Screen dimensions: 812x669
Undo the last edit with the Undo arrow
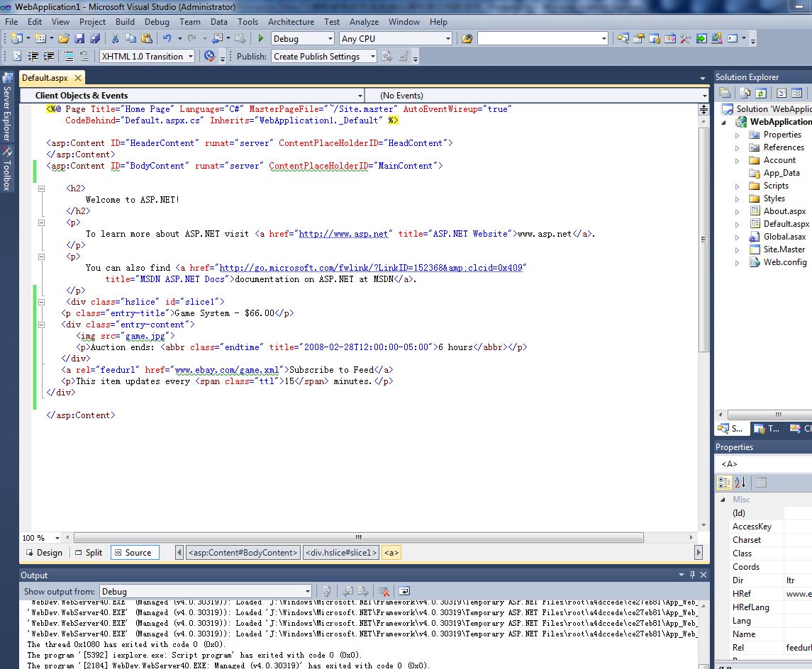(x=167, y=39)
